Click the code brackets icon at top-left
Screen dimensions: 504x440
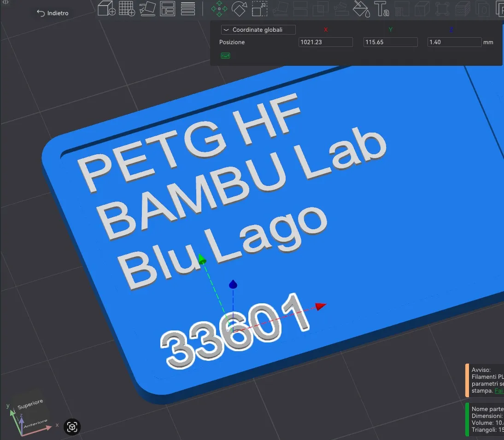6,2
